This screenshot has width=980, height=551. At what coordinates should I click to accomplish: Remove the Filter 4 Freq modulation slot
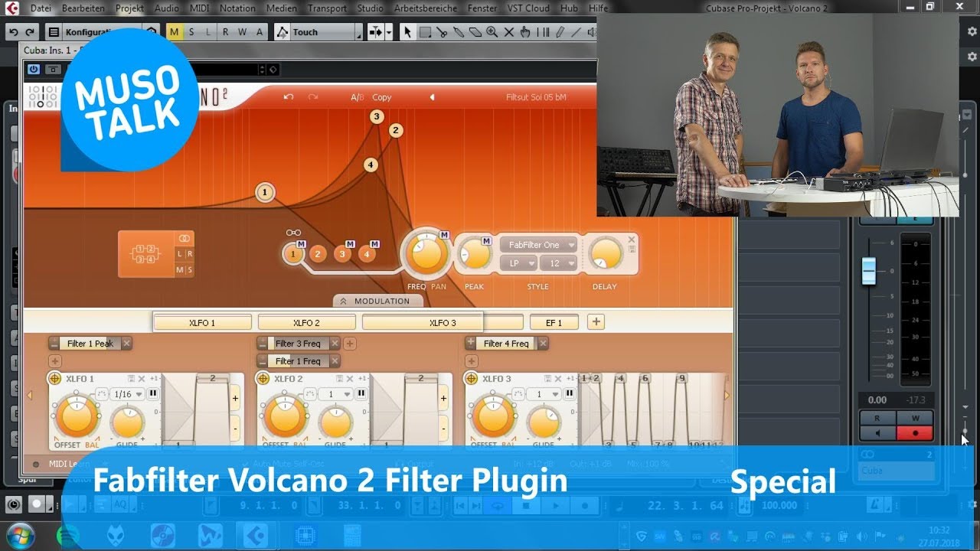(543, 344)
